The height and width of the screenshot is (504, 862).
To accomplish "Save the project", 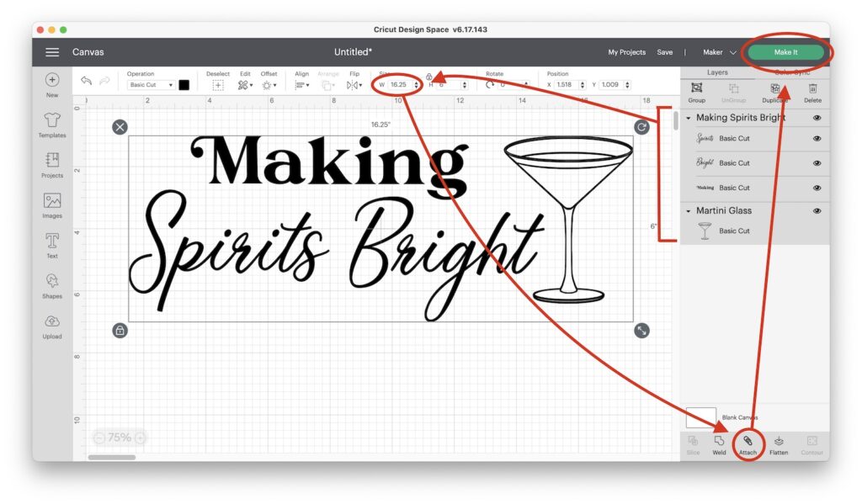I will pos(665,52).
